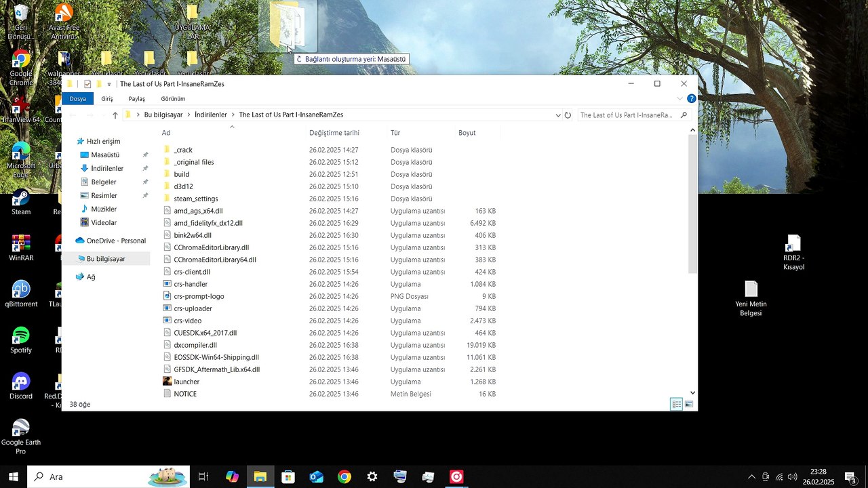
Task: Click Properties checkmark icon in quick access toolbar
Action: click(87, 84)
